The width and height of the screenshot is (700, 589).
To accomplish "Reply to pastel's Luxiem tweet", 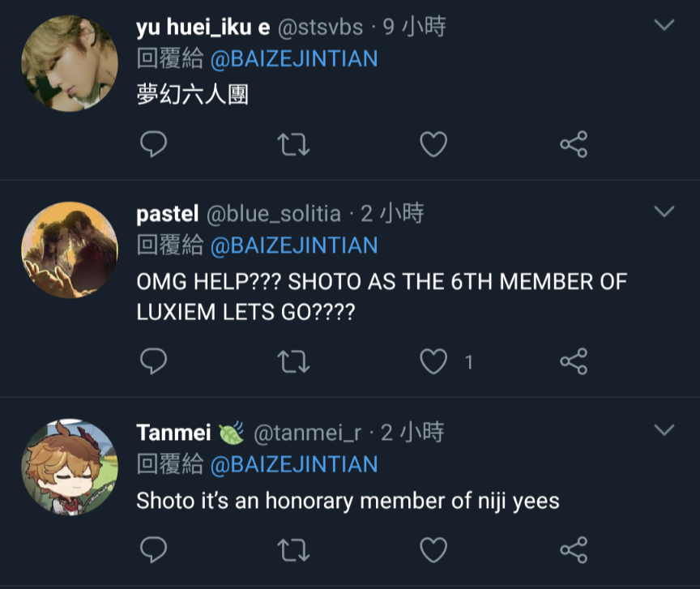I will (x=154, y=361).
